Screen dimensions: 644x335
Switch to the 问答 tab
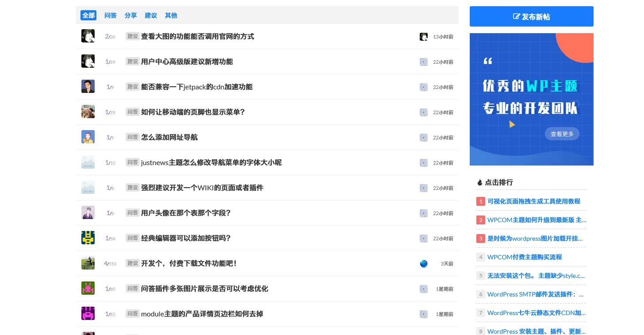pos(110,15)
